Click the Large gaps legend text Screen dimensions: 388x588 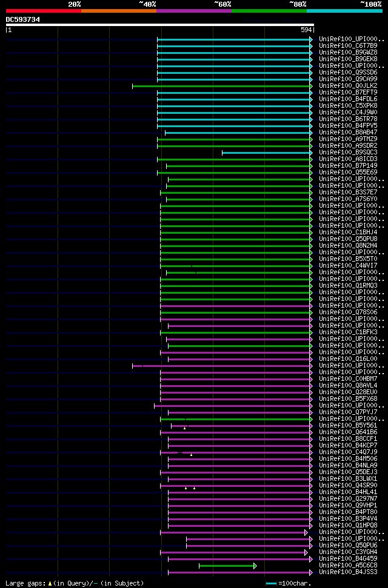(x=75, y=584)
